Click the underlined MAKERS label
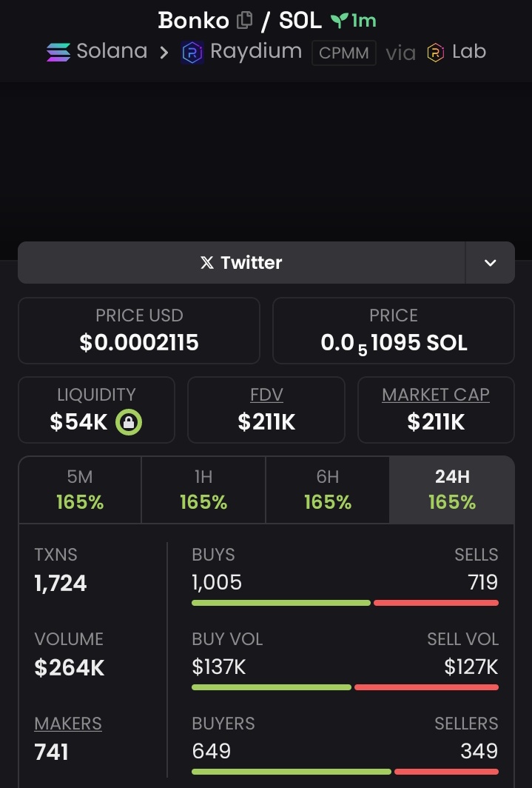The width and height of the screenshot is (532, 788). pyautogui.click(x=68, y=723)
